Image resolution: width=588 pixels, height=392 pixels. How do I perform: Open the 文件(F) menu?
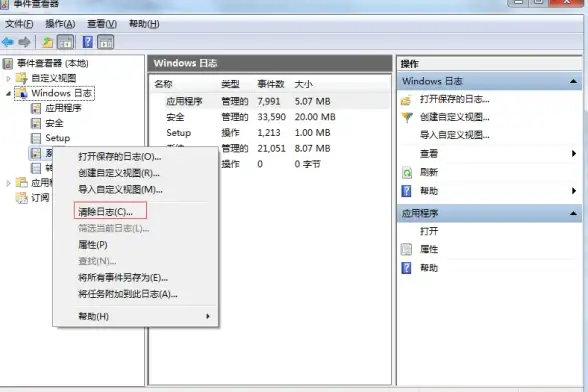click(x=19, y=24)
